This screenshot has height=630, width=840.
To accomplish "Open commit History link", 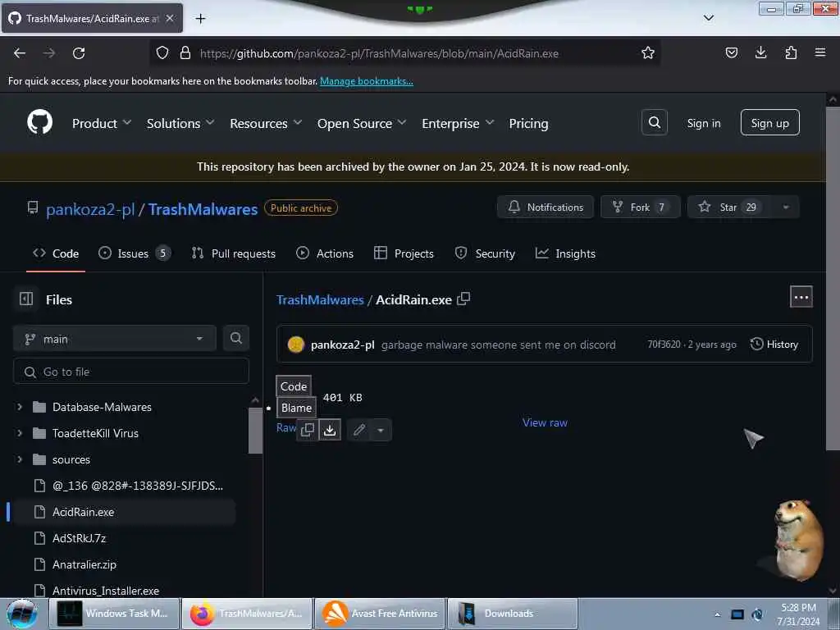I will pyautogui.click(x=774, y=345).
